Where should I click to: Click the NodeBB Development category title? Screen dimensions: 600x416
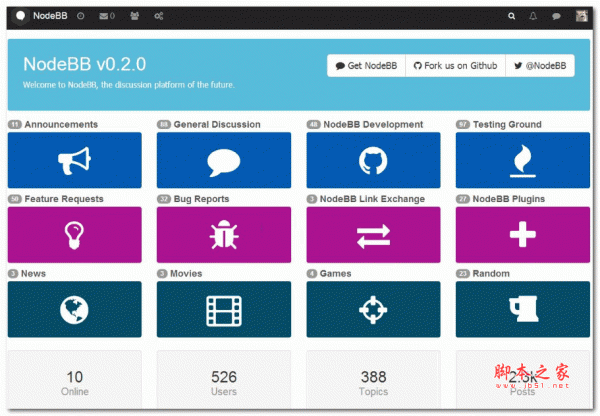point(373,124)
